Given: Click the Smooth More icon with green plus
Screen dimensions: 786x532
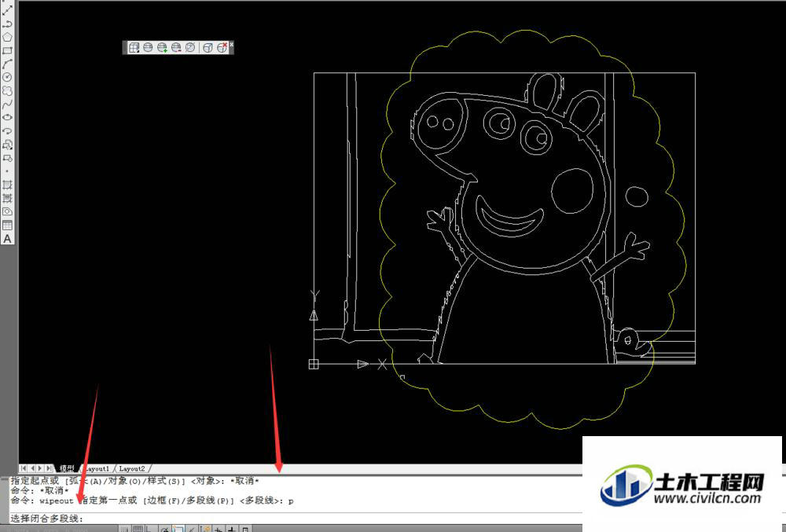Looking at the screenshot, I should (162, 48).
